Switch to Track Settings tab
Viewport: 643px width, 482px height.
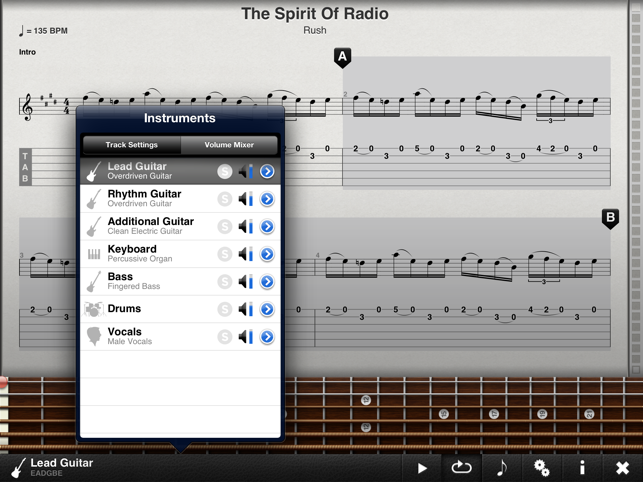132,145
